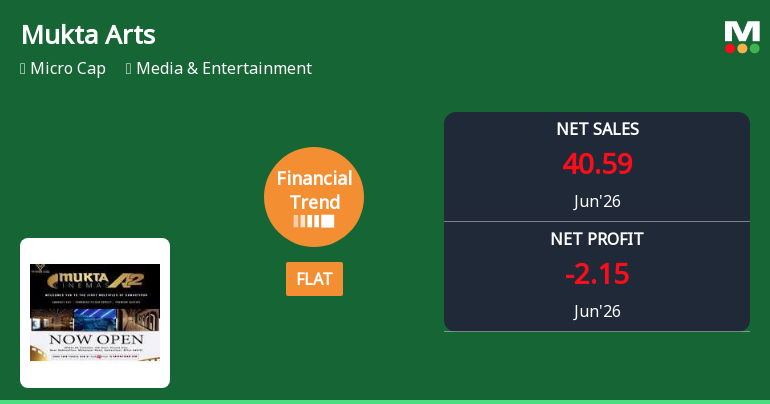Viewport: 770px width, 404px height.
Task: Click the FLAT trend badge
Action: [x=314, y=279]
